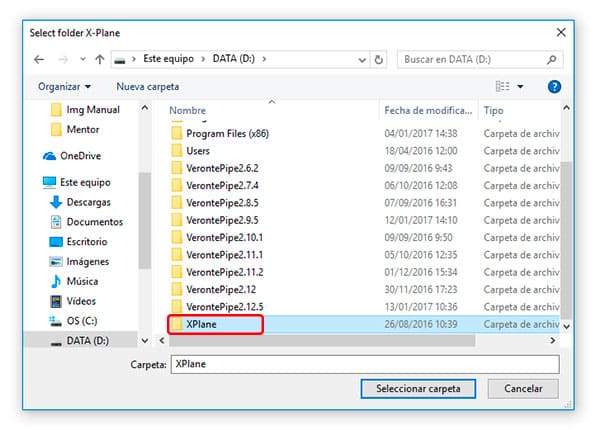Change view with the view layout icon
600x430 pixels.
point(502,86)
